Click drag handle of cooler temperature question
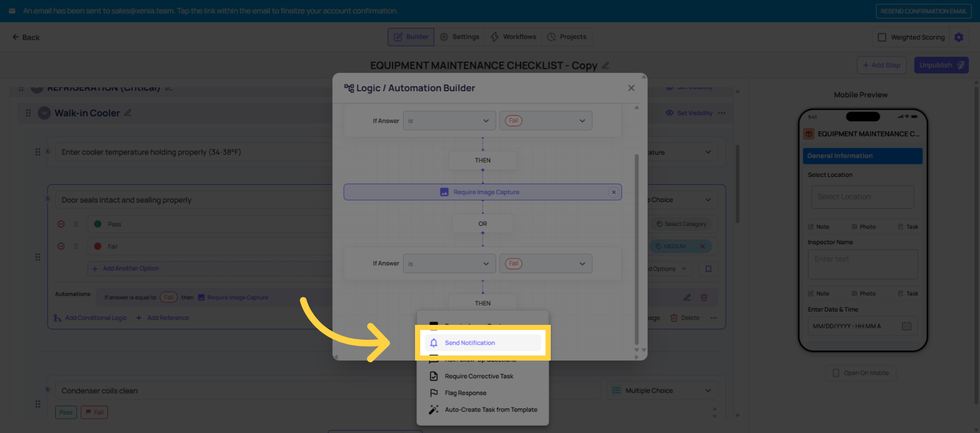Viewport: 980px width, 433px height. 38,152
